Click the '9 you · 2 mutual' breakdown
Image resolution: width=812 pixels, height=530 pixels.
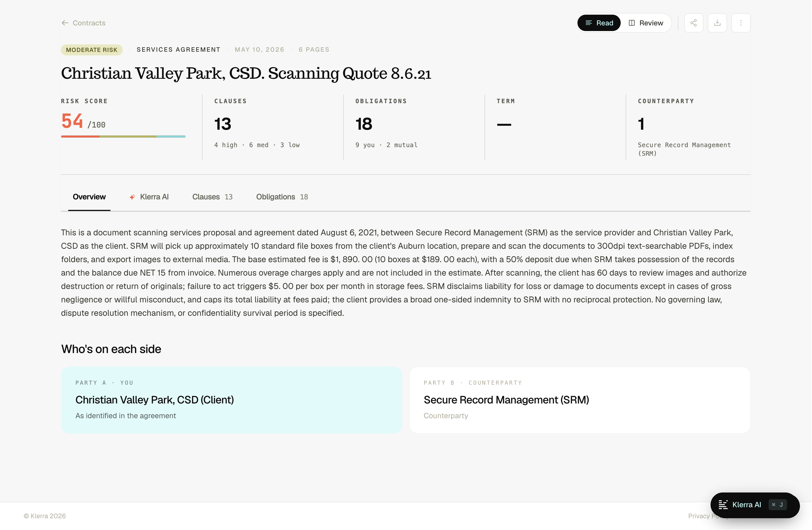click(x=387, y=145)
